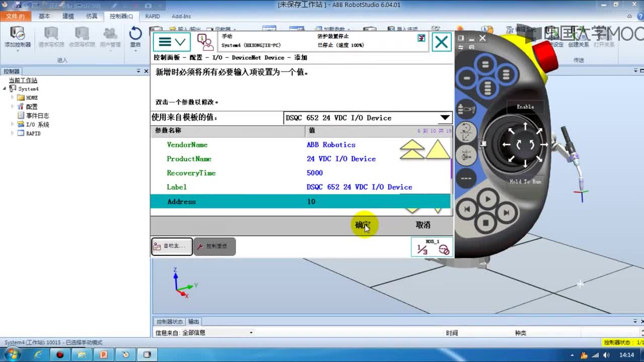644x362 pixels.
Task: Expand the I/O 系统 tree node
Action: click(x=13, y=125)
